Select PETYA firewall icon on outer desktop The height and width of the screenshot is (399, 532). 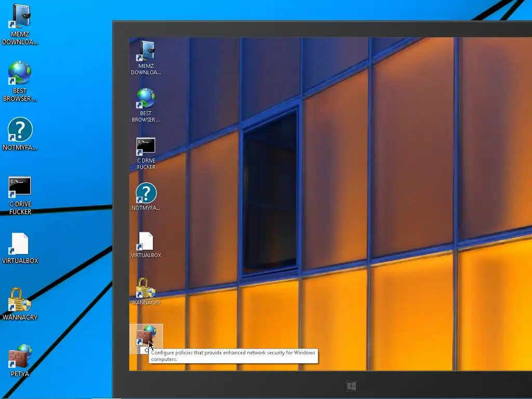click(20, 356)
